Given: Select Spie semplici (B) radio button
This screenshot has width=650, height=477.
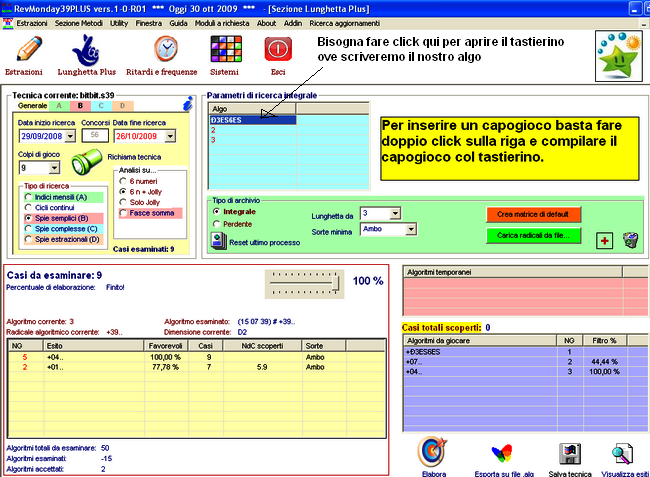Looking at the screenshot, I should click(28, 218).
